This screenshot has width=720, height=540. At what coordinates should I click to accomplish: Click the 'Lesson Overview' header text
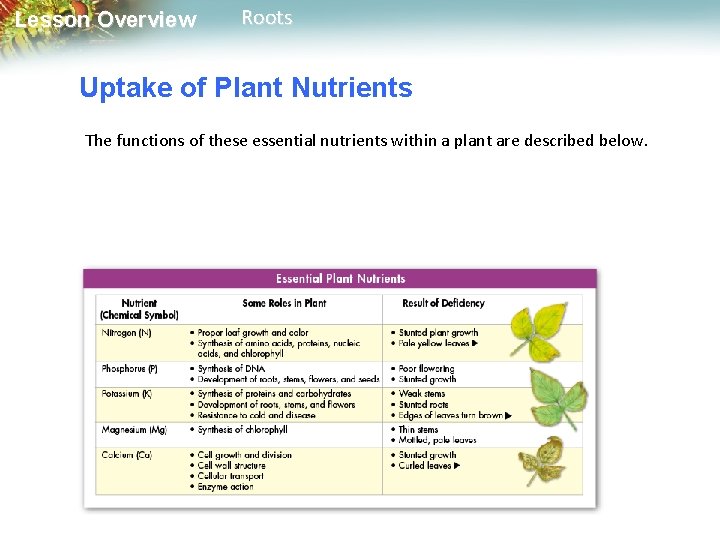click(x=106, y=20)
